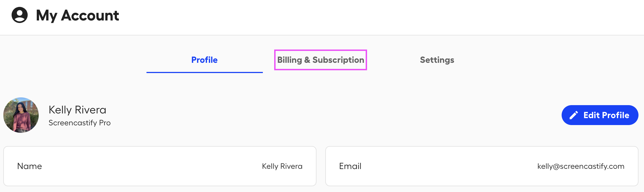Open Kelly Rivera's profile photo
This screenshot has height=192, width=644.
click(21, 115)
